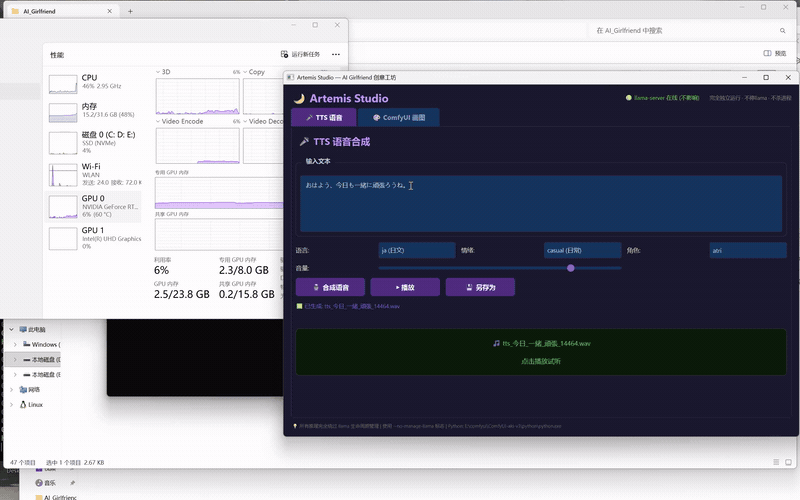The width and height of the screenshot is (800, 500).
Task: Select GPU 0 NVIDIA GeForce in Task Manager
Action: coord(93,207)
